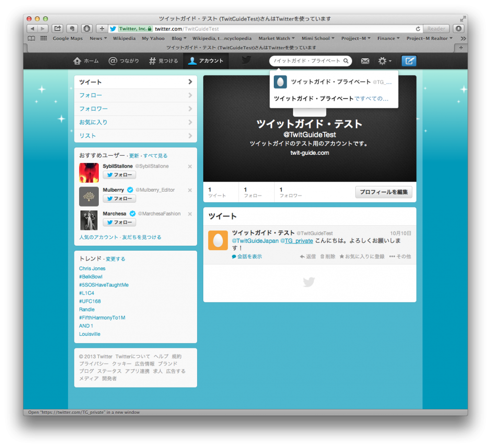Screen dimensions: 491x448
Task: Go to Twitter Home (ホーム) nav item
Action: (86, 61)
